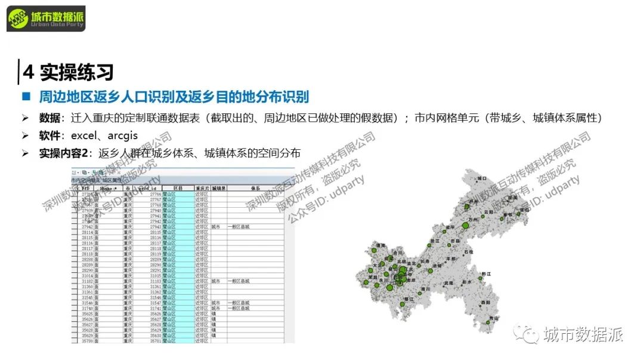Click the green marker at 涪陵 on map

pos(431,271)
